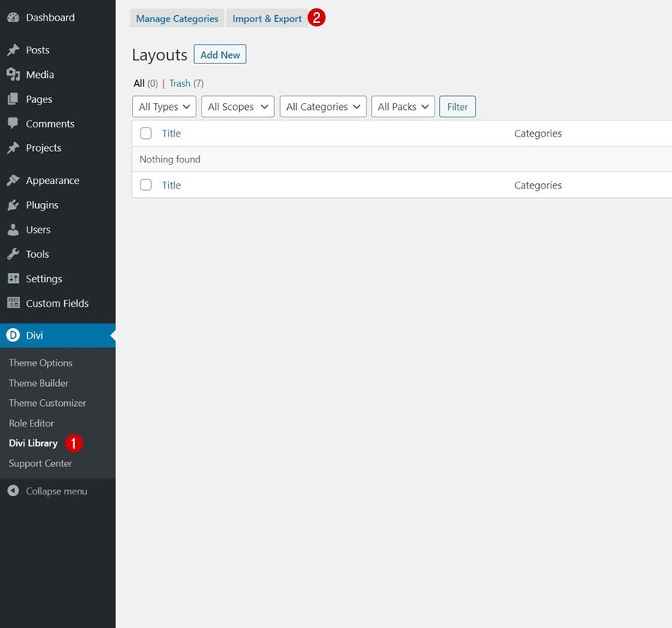
Task: Select the Custom Fields icon
Action: pyautogui.click(x=14, y=303)
